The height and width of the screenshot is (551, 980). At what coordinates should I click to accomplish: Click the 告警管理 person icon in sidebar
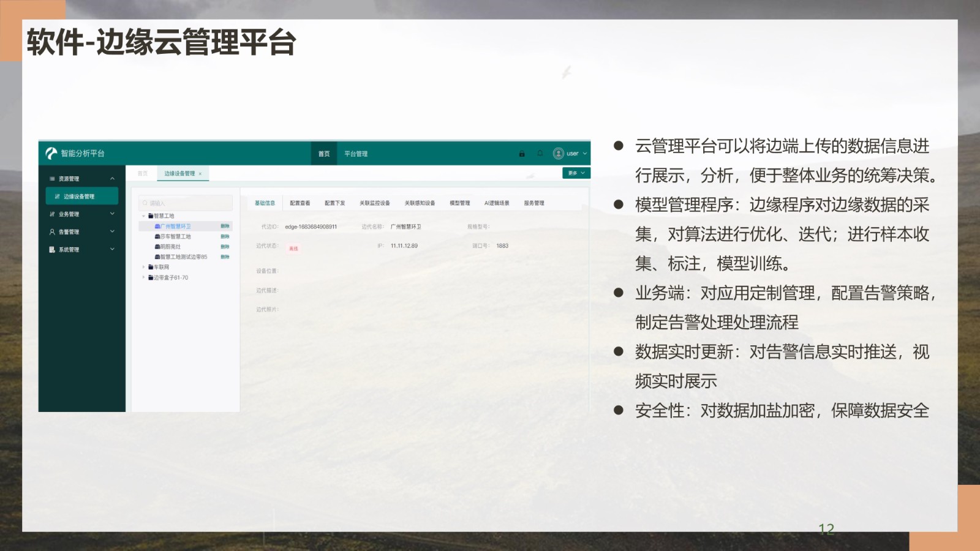point(52,232)
